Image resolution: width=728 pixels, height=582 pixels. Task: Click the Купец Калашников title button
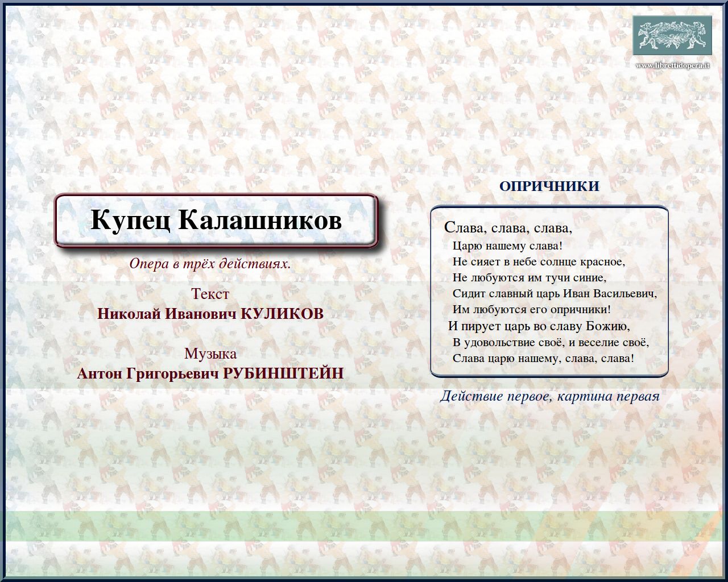[216, 221]
